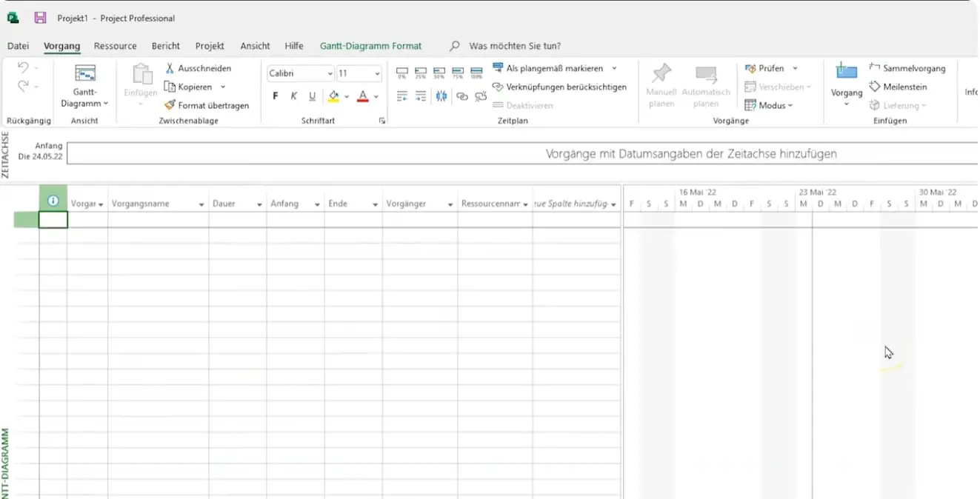Expand the Gantt-Diagramm view dropdown

84,104
